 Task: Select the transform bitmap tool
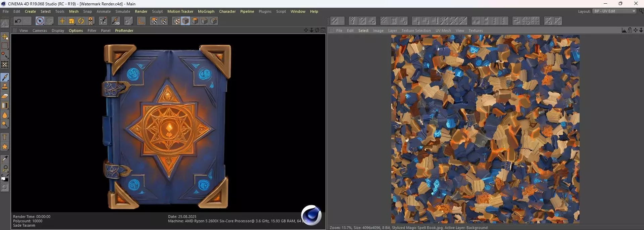coord(5,64)
